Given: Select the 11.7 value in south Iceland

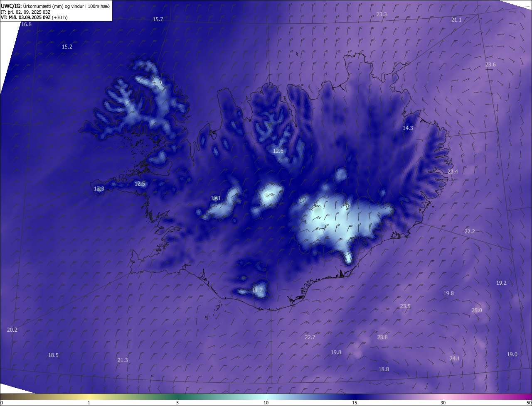Looking at the screenshot, I should (x=257, y=291).
